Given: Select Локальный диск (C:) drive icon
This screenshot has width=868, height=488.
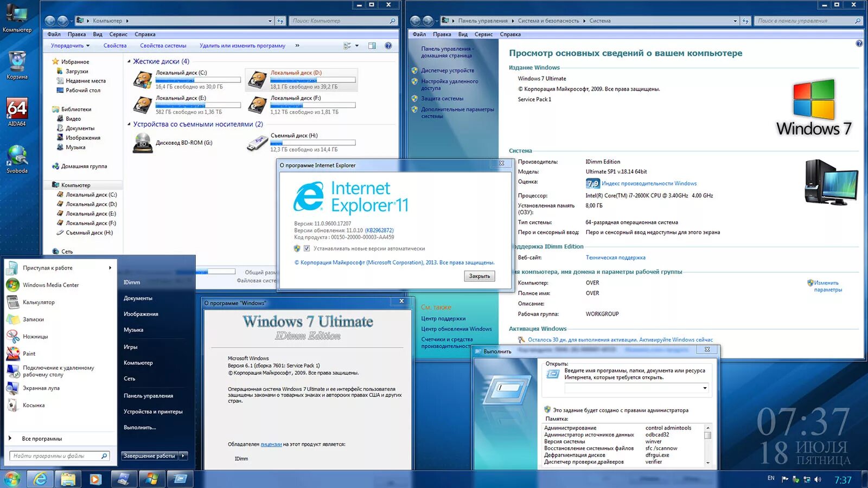Looking at the screenshot, I should click(x=143, y=80).
